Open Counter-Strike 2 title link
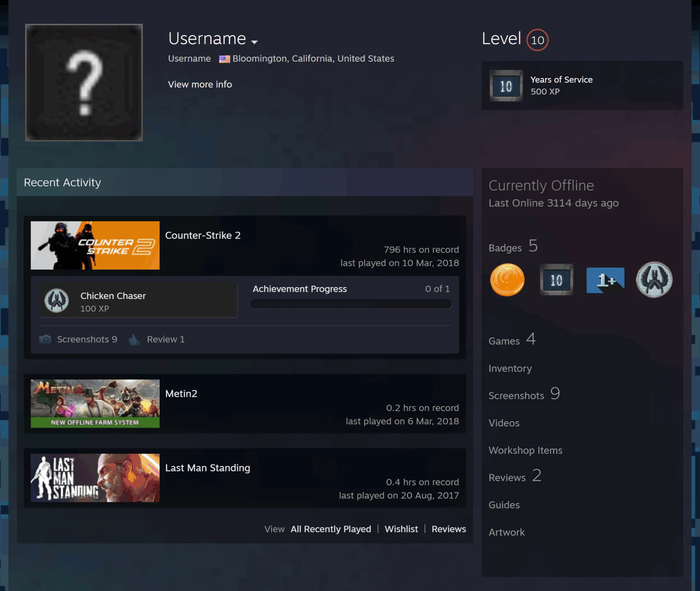This screenshot has width=700, height=591. [x=203, y=235]
